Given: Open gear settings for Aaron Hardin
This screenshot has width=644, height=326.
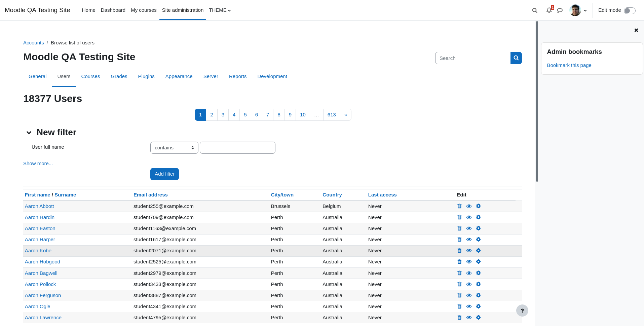Looking at the screenshot, I should tap(479, 217).
